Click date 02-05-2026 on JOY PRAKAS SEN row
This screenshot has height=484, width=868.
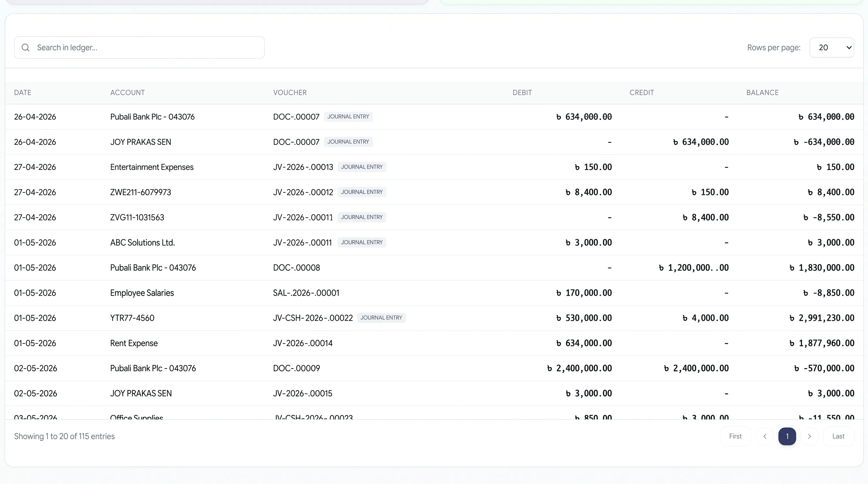point(35,394)
